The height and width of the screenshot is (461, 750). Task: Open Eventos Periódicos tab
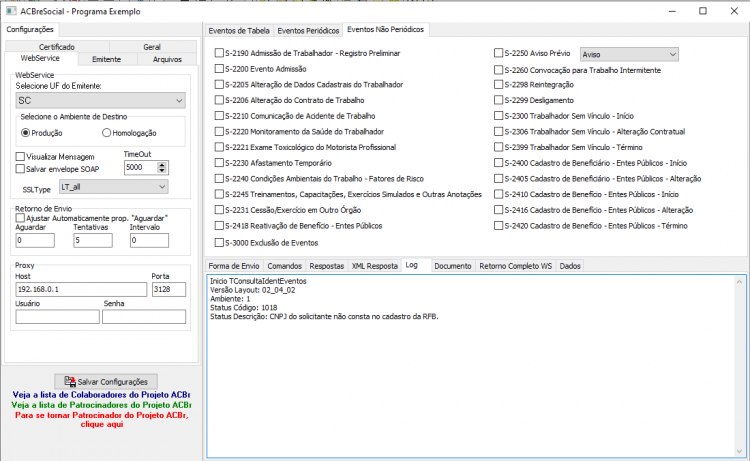pyautogui.click(x=308, y=31)
